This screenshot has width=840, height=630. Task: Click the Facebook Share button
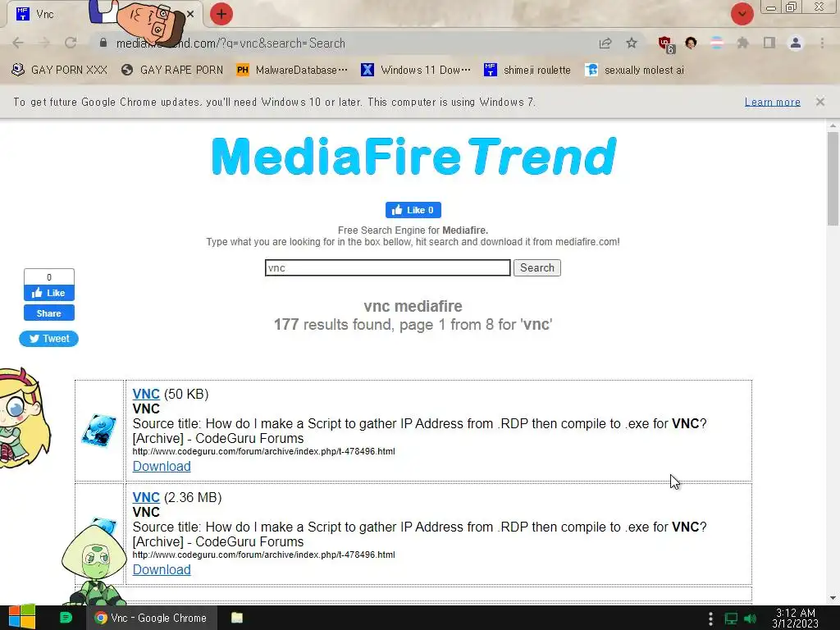(x=48, y=313)
